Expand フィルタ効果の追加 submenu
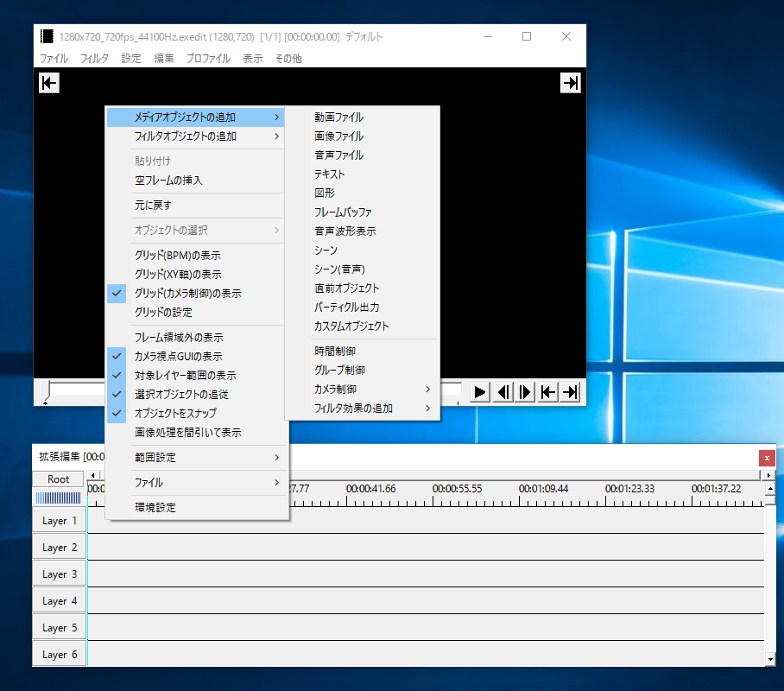 363,409
